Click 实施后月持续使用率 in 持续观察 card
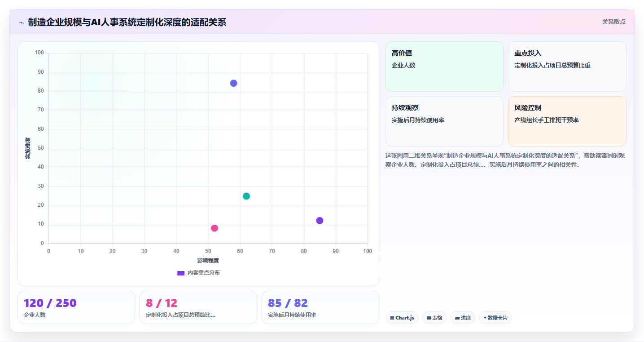 click(x=418, y=120)
